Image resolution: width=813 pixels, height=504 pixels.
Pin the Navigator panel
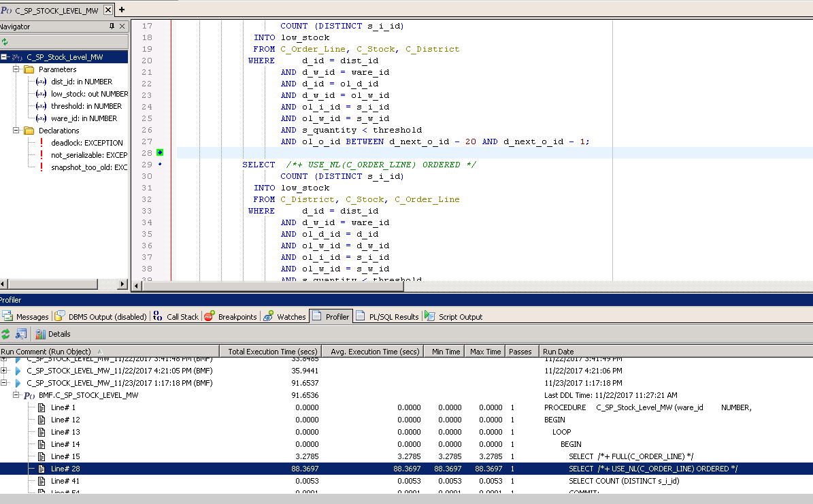click(x=112, y=27)
